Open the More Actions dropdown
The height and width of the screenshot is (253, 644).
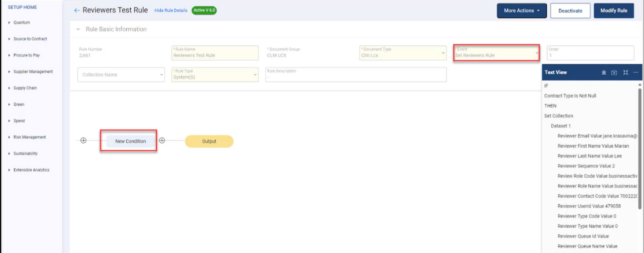pos(521,10)
